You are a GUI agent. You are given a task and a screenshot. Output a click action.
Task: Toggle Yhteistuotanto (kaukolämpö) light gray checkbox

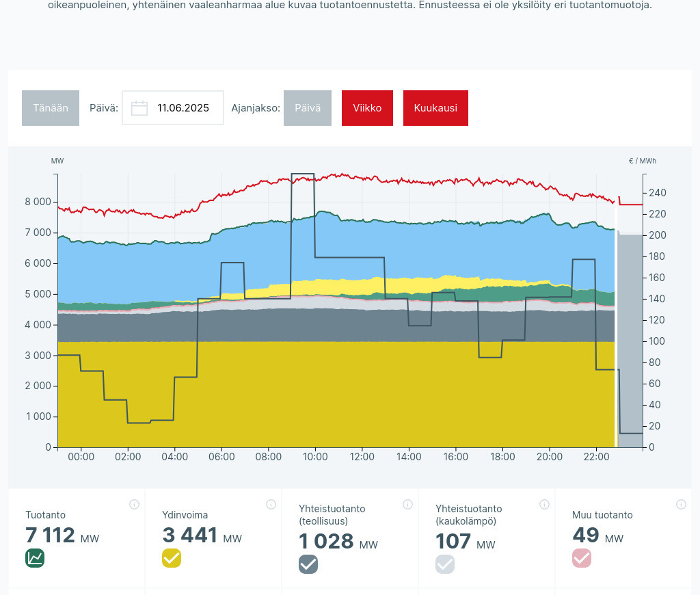tap(445, 564)
